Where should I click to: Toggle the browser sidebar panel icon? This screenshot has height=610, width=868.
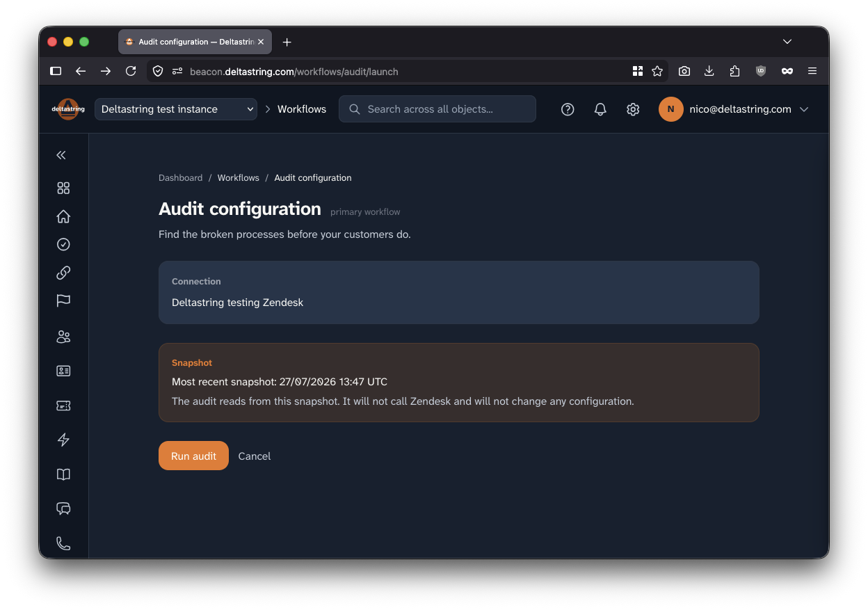[x=56, y=71]
